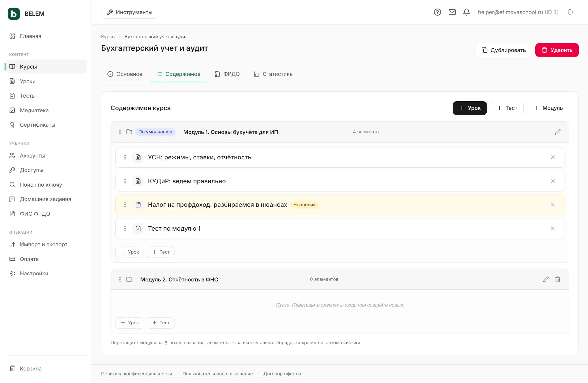Remove the КУДиР lesson with X
Screen dimensions: 588x383
[x=553, y=181]
